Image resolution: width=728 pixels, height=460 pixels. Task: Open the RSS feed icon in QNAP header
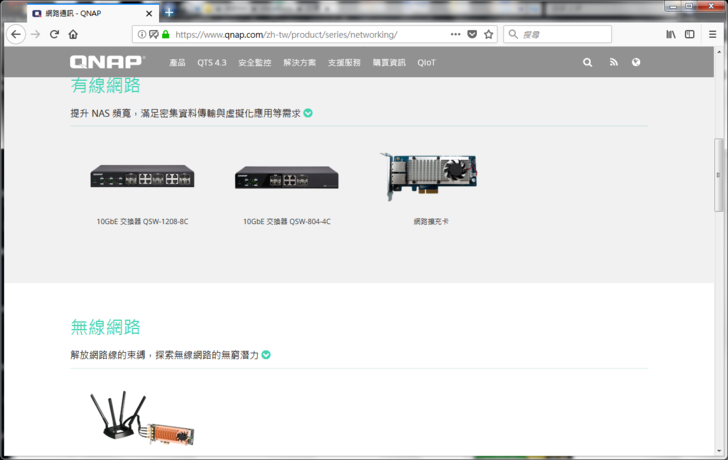pos(613,62)
